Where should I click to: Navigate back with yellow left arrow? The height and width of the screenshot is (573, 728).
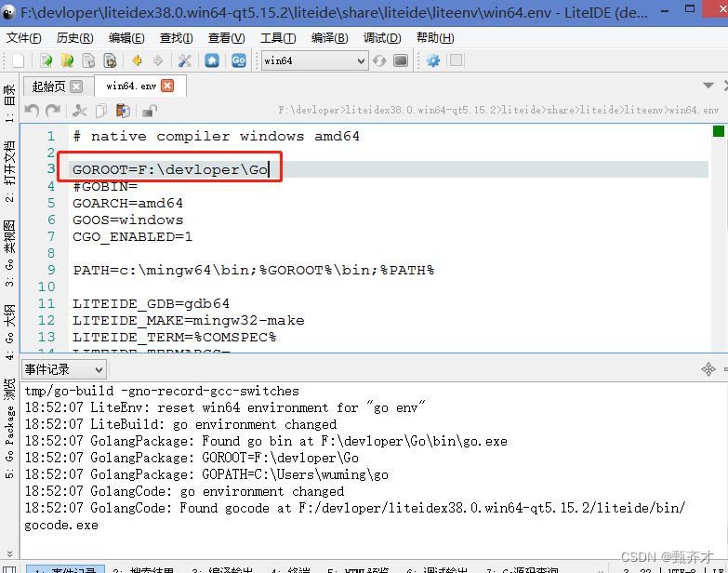tap(137, 60)
